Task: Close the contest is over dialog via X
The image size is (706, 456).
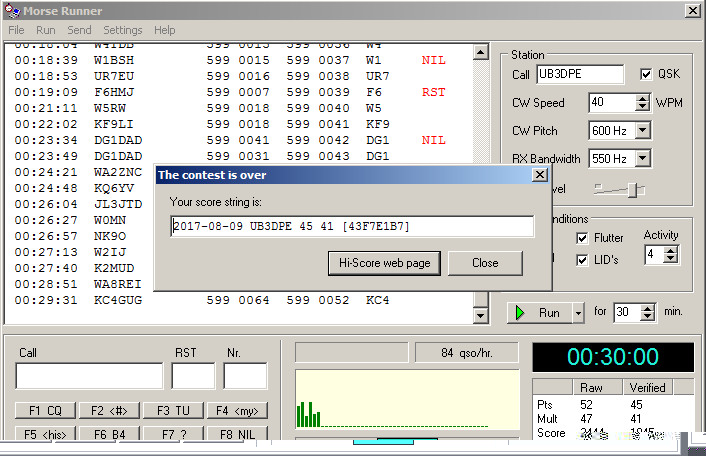Action: pos(539,175)
